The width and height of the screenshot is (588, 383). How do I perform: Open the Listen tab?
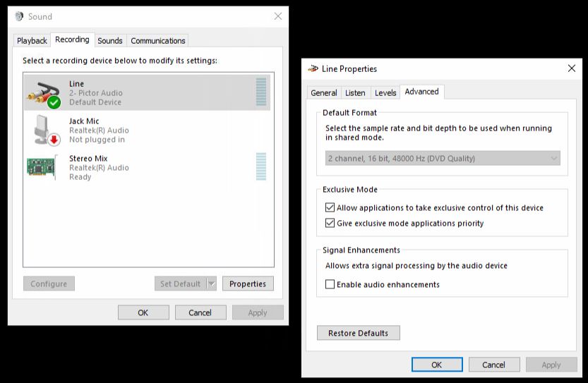tap(355, 93)
